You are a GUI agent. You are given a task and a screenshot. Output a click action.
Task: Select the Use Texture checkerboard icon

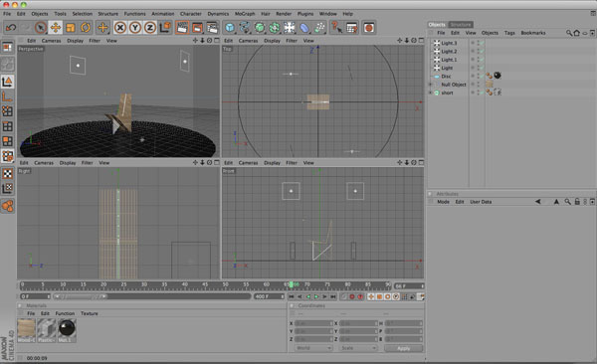pyautogui.click(x=7, y=174)
